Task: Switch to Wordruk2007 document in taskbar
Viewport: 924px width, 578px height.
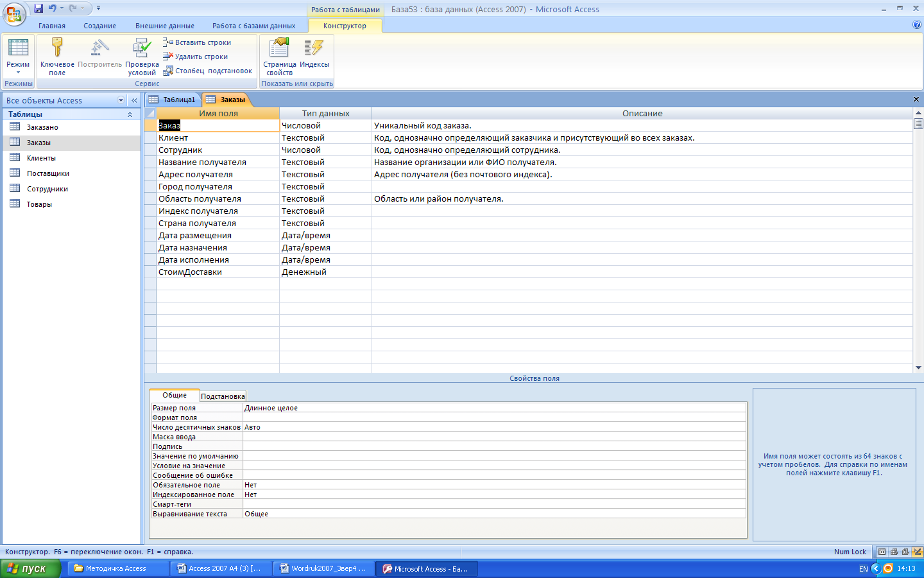Action: click(324, 568)
